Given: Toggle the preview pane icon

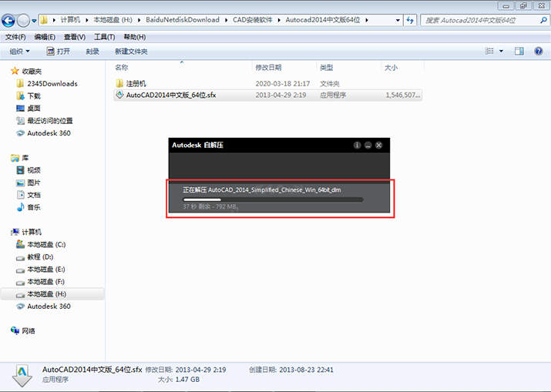Looking at the screenshot, I should pos(519,52).
